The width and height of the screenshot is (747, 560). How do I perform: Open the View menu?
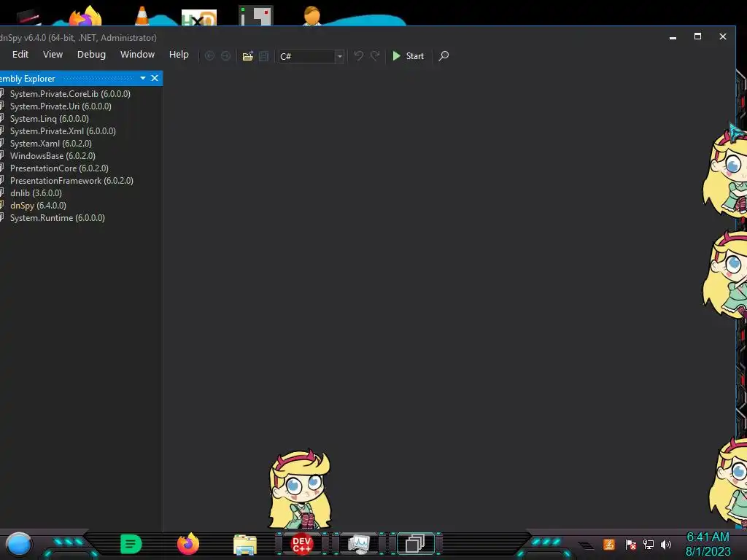53,55
